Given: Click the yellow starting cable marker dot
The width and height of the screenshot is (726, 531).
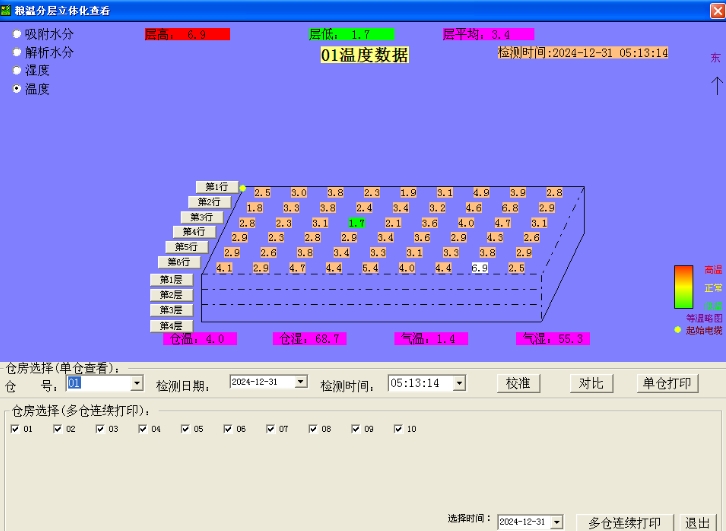Looking at the screenshot, I should [x=242, y=188].
